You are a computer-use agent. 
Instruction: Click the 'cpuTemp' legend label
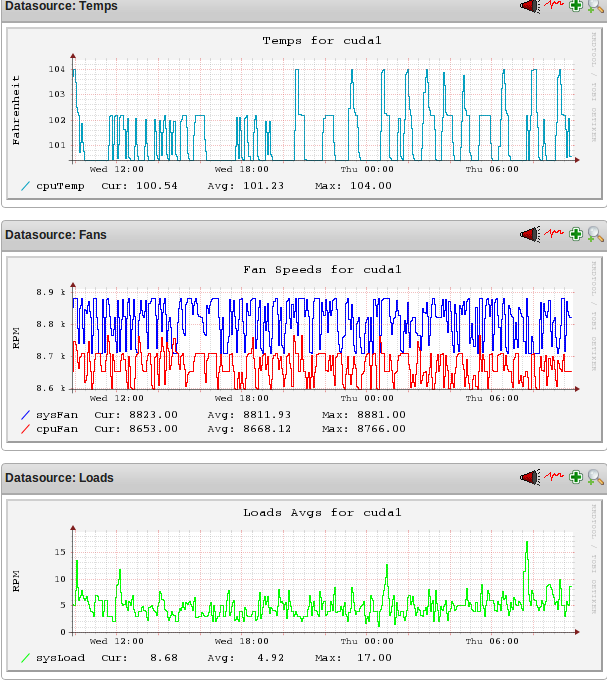(60, 186)
